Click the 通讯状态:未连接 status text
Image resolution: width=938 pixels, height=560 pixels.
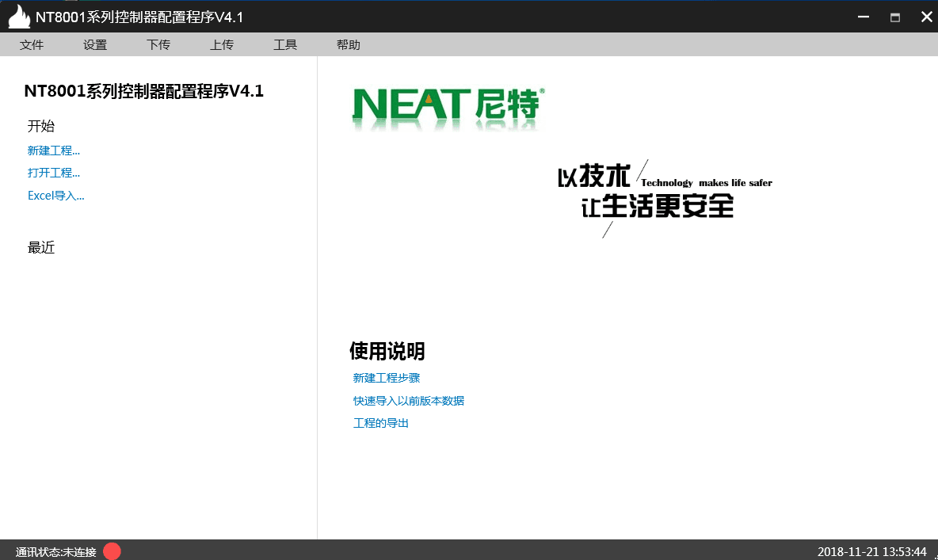pos(55,552)
